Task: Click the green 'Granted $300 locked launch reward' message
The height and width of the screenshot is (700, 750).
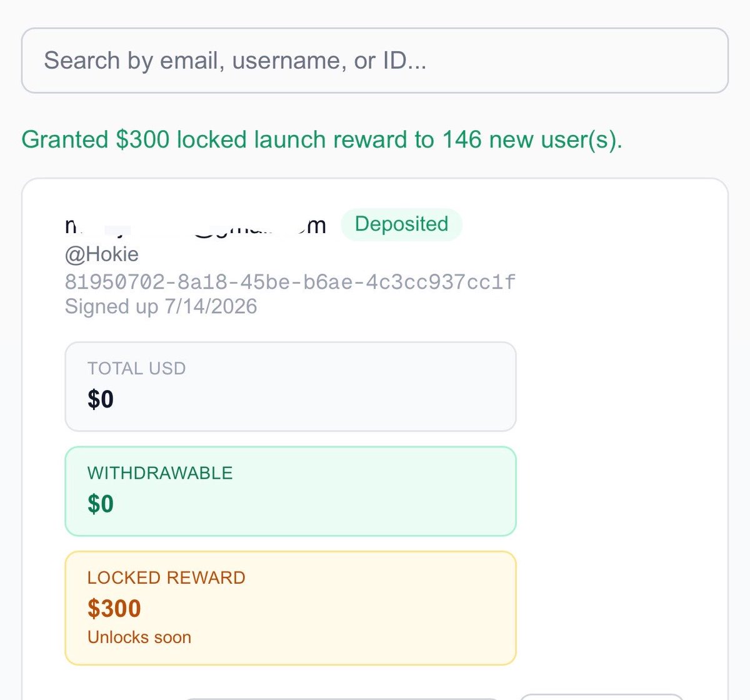Action: 322,139
